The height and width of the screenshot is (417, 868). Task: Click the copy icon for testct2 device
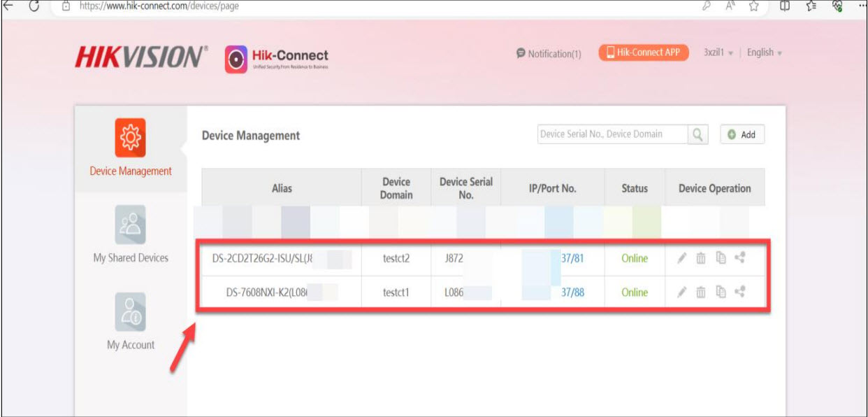tap(721, 258)
